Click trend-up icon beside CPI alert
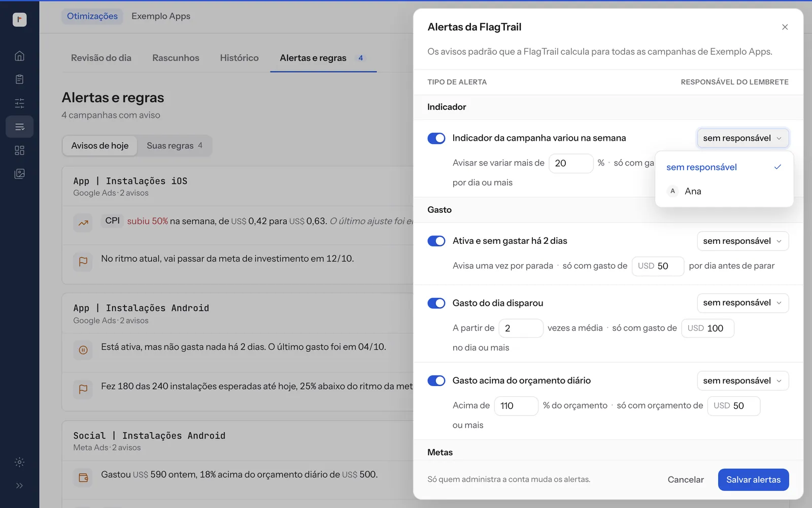This screenshot has width=812, height=508. coord(83,223)
